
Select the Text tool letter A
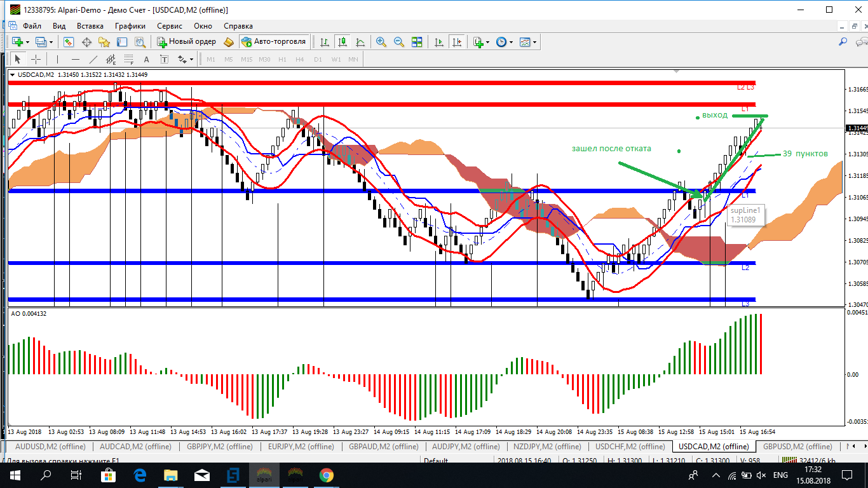(147, 59)
